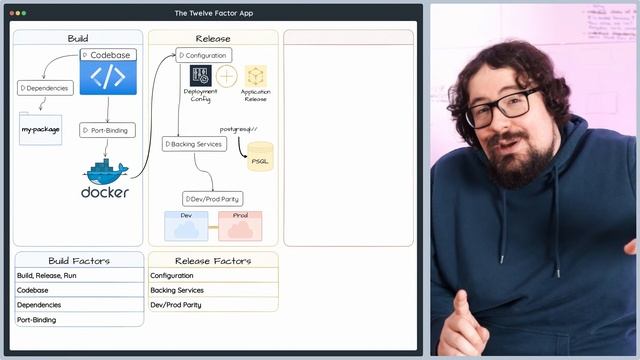Click the Application Release cube icon

coord(256,76)
